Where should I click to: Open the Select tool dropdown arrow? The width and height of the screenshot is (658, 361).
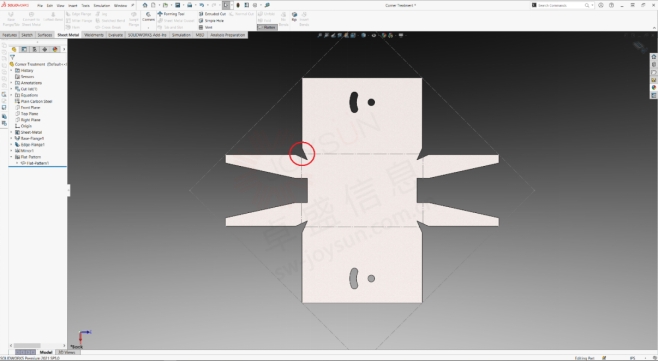[x=232, y=5]
